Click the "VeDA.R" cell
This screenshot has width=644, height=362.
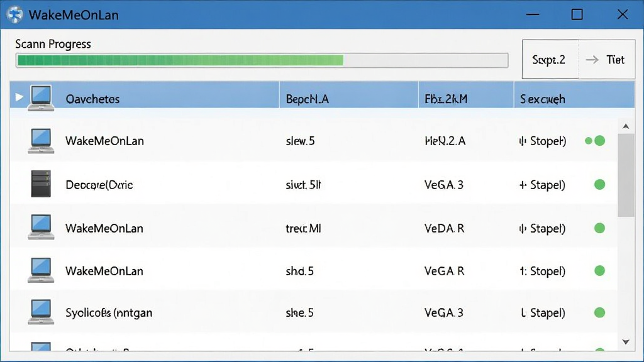[445, 228]
